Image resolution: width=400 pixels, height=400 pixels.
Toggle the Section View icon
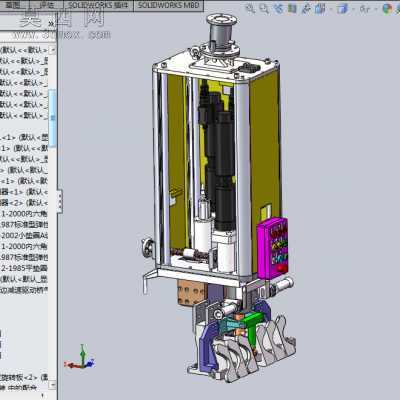292,8
